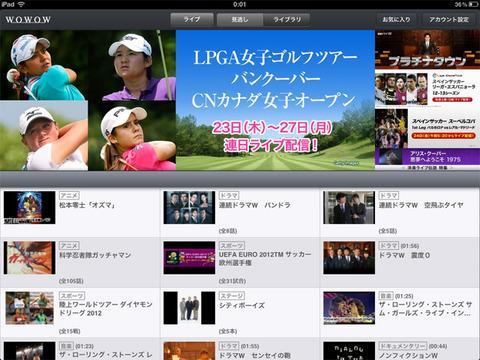480x360 pixels.
Task: Select title UEFA EURO 2012TM サッカー欧州選手権
Action: (x=265, y=259)
